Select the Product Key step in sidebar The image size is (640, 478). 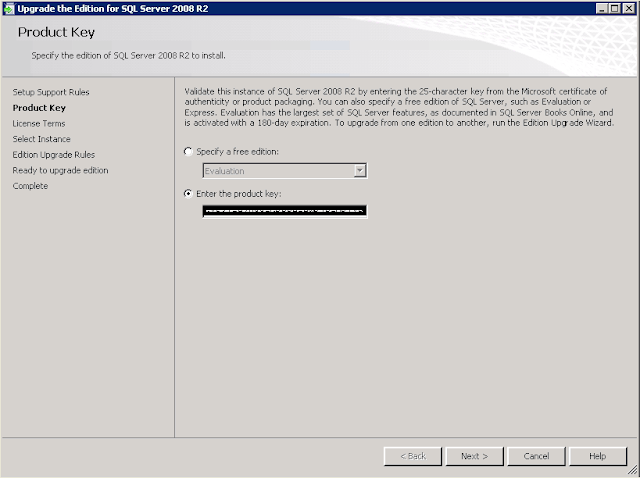coord(39,108)
